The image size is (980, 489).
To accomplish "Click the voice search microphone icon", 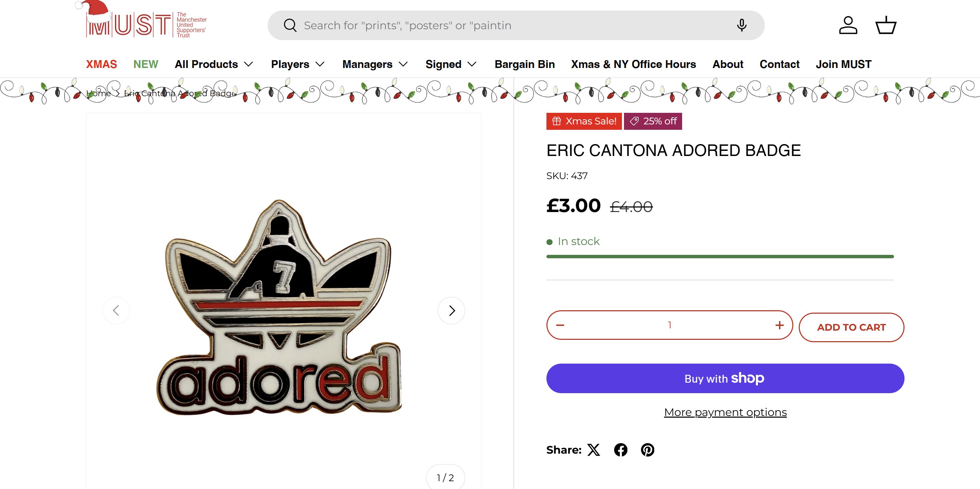I will click(x=741, y=25).
